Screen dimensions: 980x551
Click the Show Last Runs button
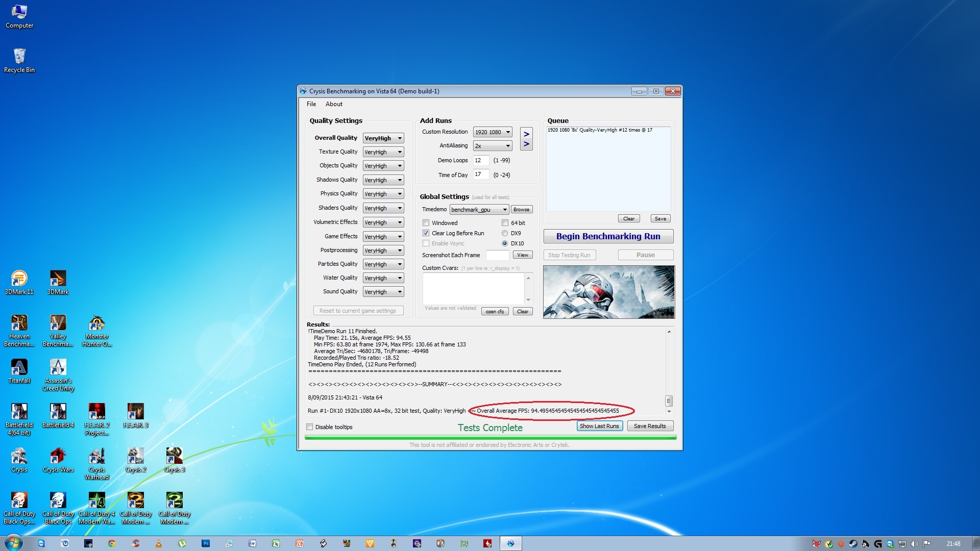click(599, 426)
